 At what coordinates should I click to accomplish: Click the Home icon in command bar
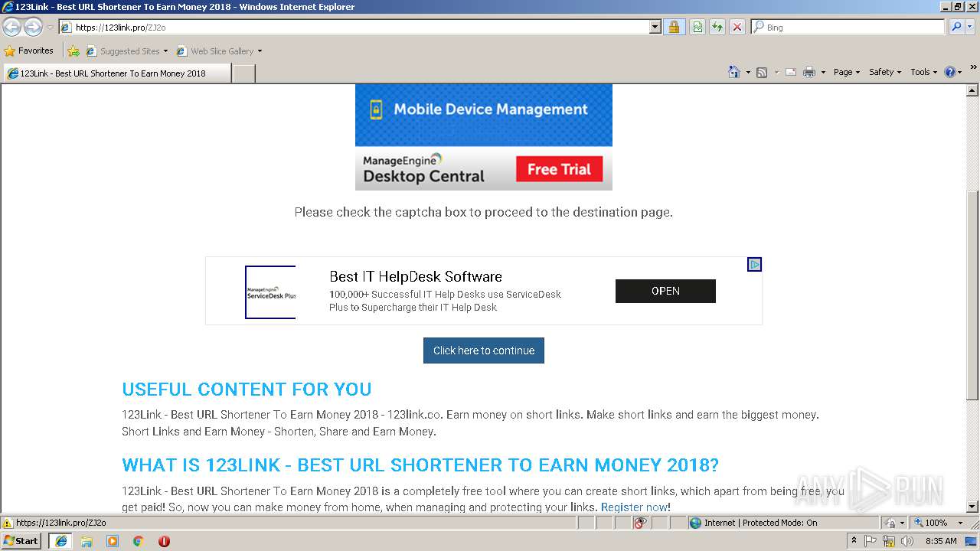[733, 72]
